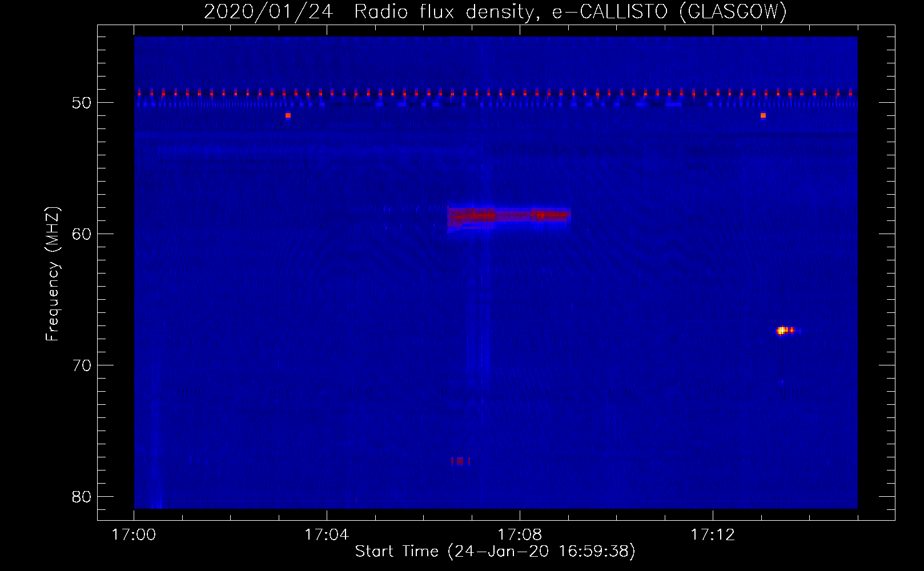Click the orange dot near 51 MHz at 17:03
The width and height of the screenshot is (924, 571).
288,115
